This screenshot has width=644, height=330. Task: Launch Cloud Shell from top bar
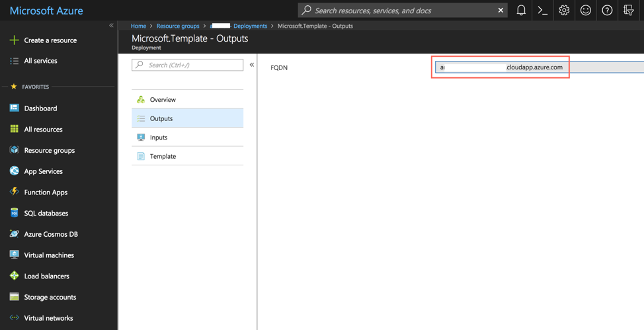[x=542, y=10]
